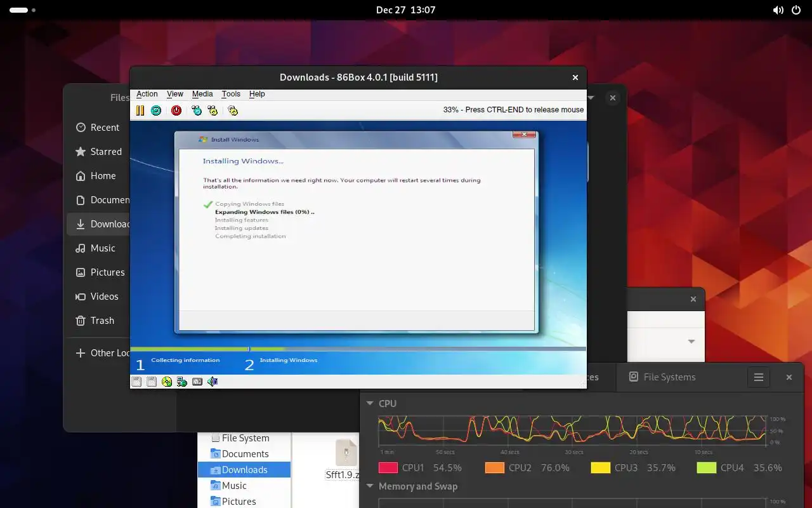Viewport: 812px width, 508px height.
Task: Click 'Expanding Windows files (0%)' text
Action: coord(265,212)
